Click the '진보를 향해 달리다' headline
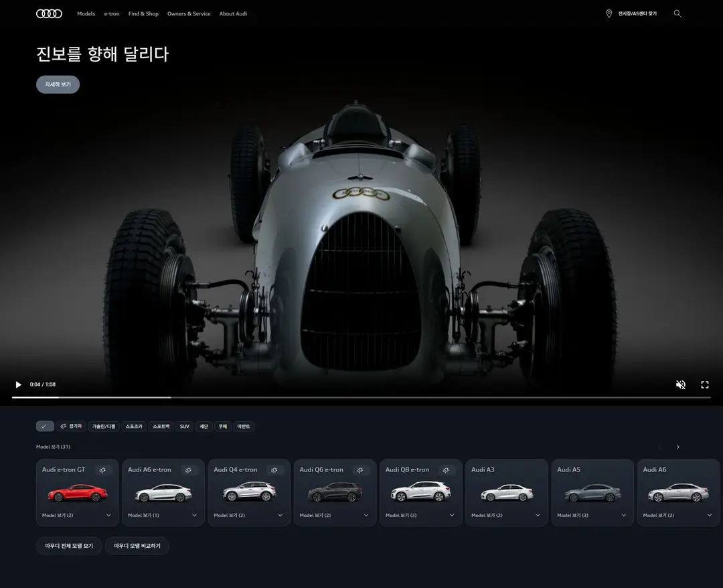Image resolution: width=723 pixels, height=588 pixels. pyautogui.click(x=102, y=54)
